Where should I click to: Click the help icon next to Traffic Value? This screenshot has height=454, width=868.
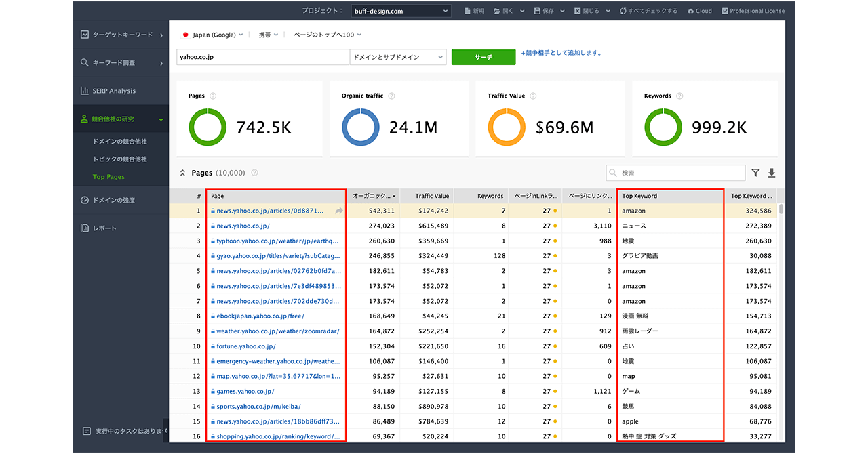click(534, 96)
